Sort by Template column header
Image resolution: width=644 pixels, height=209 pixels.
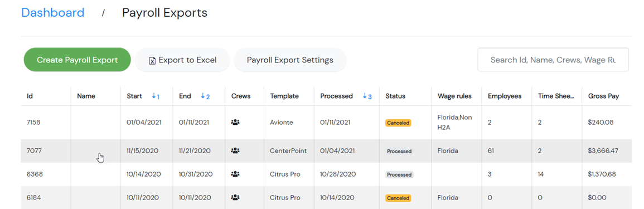click(284, 96)
